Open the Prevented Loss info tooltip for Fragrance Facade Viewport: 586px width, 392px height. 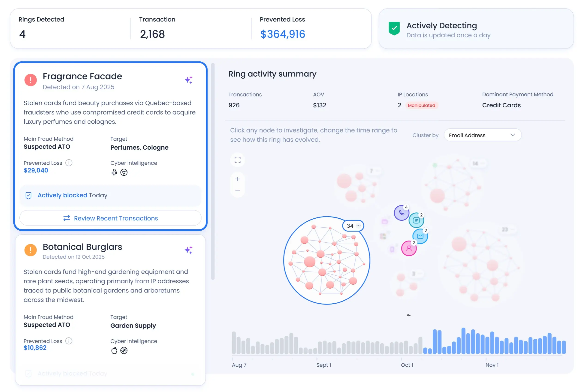(69, 163)
